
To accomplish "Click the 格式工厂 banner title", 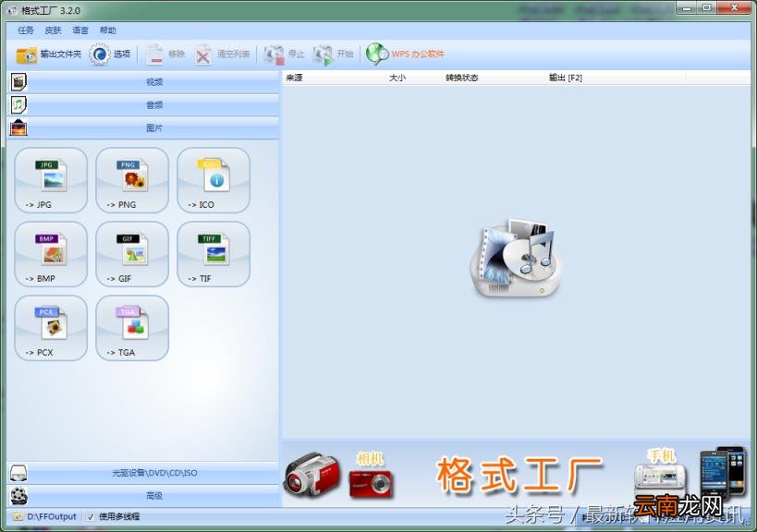I will [x=519, y=476].
